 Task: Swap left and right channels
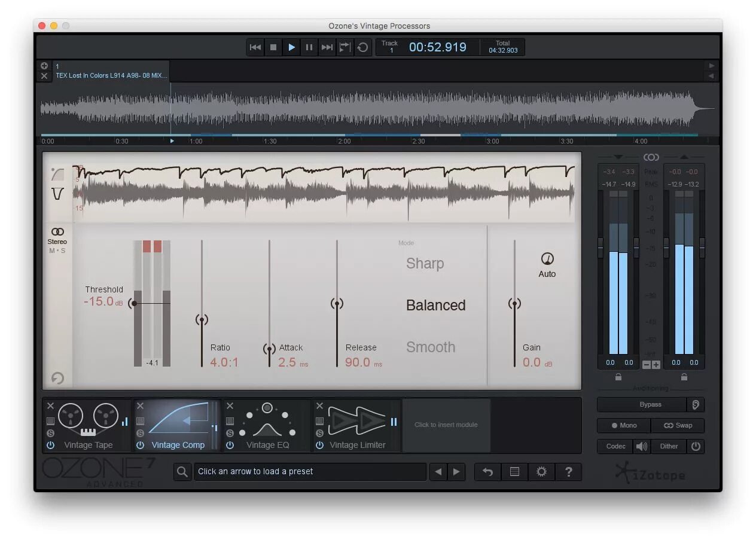coord(678,426)
